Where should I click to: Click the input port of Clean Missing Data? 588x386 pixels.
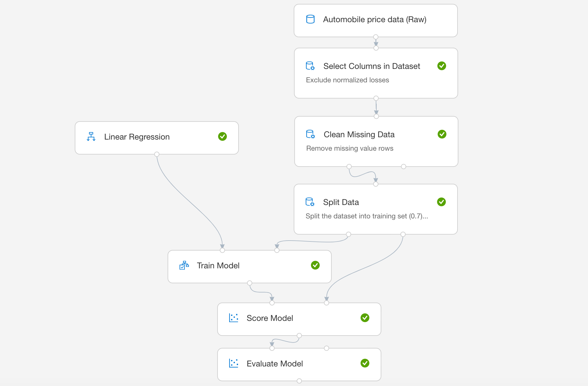tap(376, 116)
